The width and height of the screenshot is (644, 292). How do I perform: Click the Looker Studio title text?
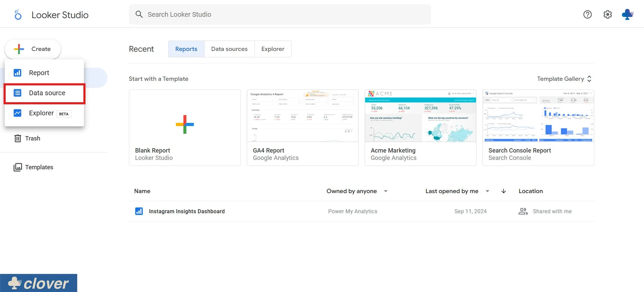pos(60,15)
